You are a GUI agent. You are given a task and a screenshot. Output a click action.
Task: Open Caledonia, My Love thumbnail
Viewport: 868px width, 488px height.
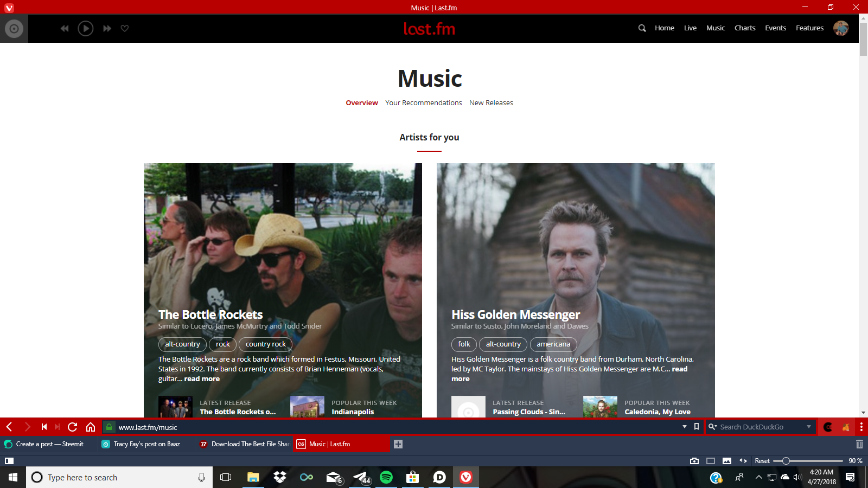point(600,407)
